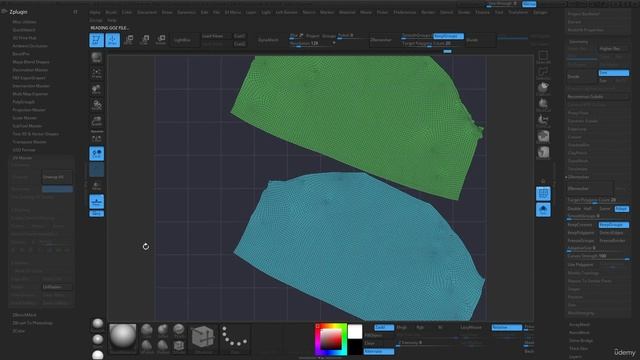
Task: Select the large Standard brush sphere thumbnail
Action: pyautogui.click(x=122, y=338)
